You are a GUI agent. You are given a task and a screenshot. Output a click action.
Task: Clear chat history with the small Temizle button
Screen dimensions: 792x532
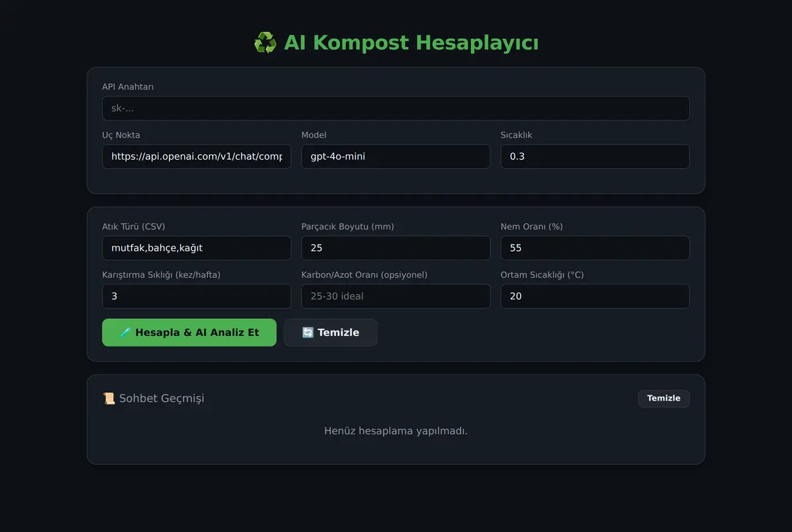pos(664,398)
